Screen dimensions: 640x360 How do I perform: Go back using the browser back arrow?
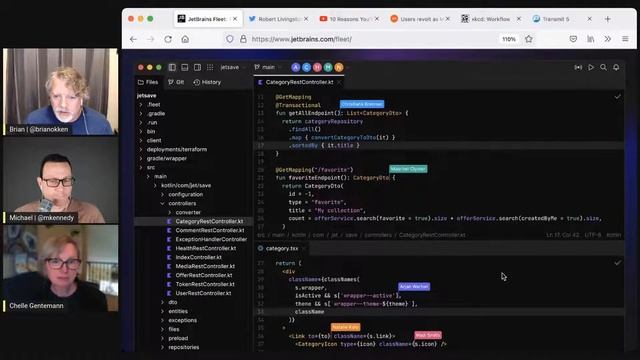pos(133,39)
